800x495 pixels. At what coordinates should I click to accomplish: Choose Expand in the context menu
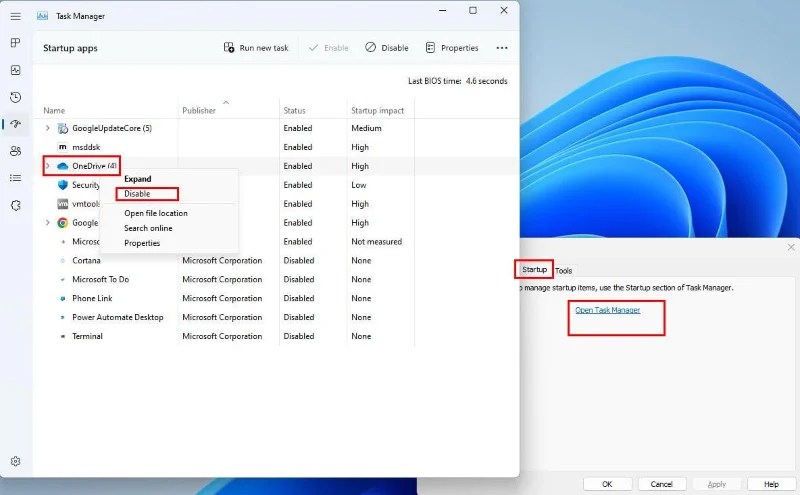(138, 179)
